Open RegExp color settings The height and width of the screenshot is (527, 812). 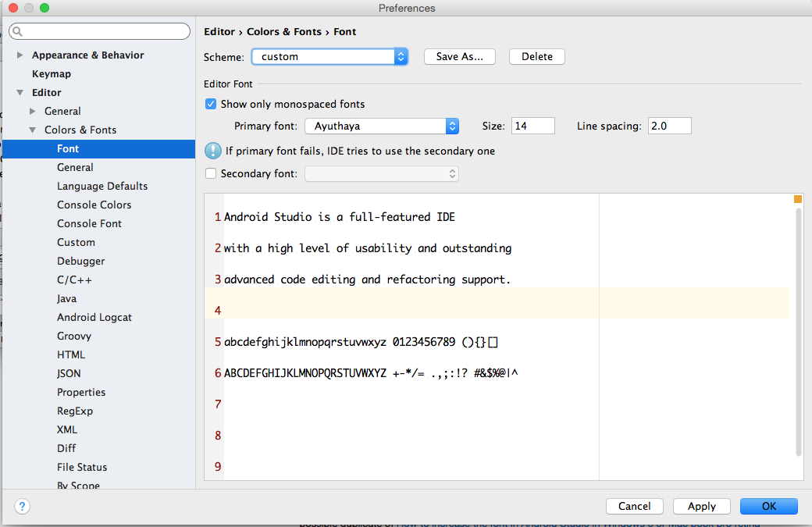pyautogui.click(x=75, y=411)
